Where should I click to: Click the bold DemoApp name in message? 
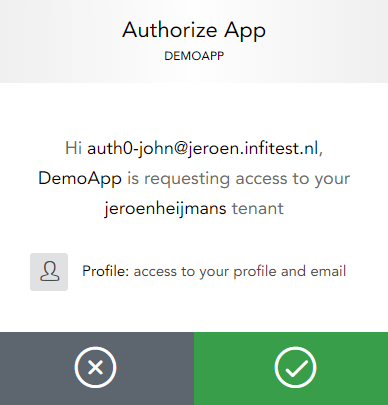click(80, 178)
